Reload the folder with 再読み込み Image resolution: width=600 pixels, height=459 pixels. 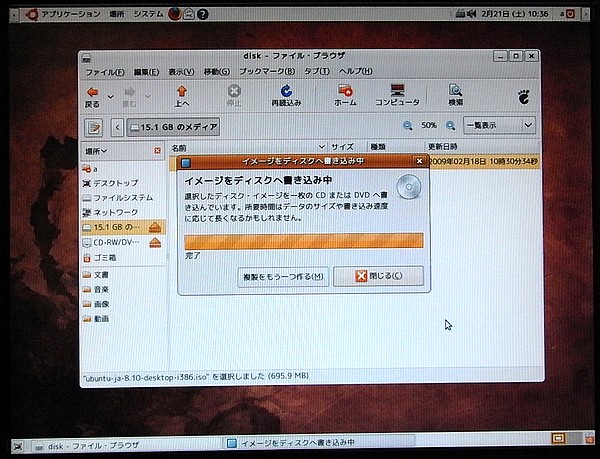pyautogui.click(x=286, y=91)
